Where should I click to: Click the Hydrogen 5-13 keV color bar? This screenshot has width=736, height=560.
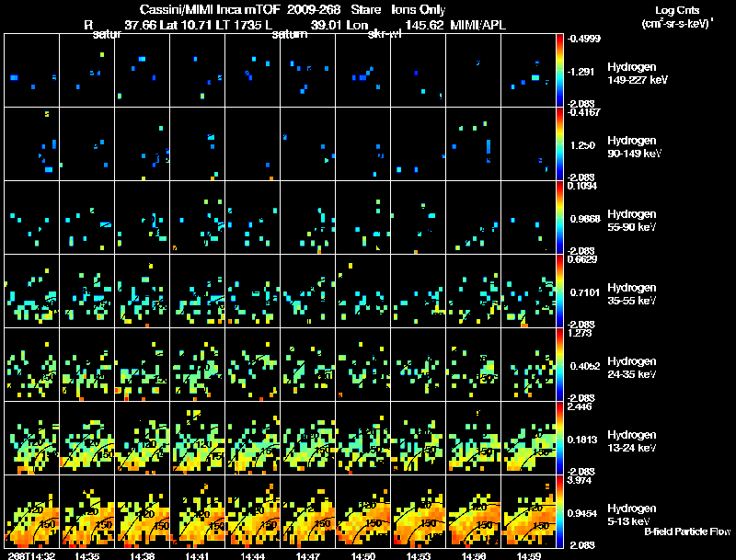click(559, 512)
